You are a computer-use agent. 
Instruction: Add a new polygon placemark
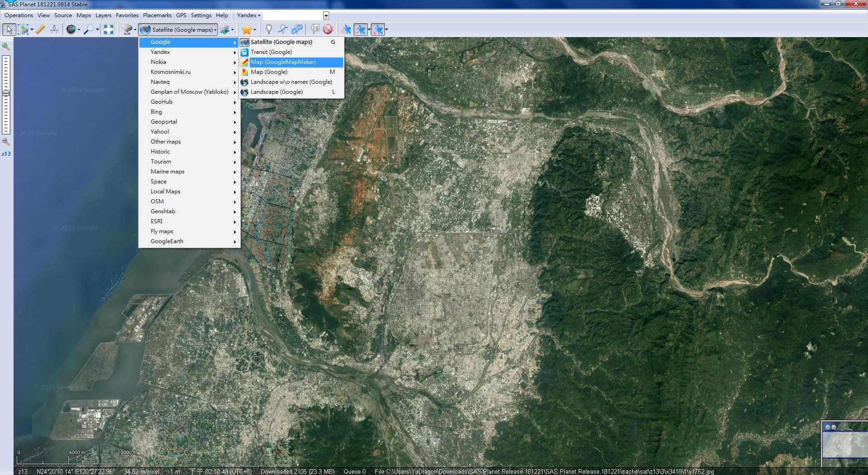(x=297, y=30)
